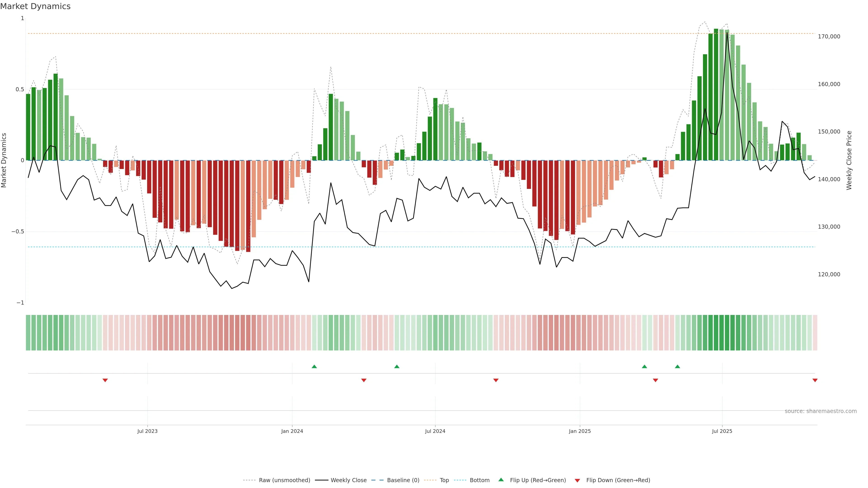868x488 pixels.
Task: Toggle the Baseline (0) legend entry
Action: [x=403, y=480]
